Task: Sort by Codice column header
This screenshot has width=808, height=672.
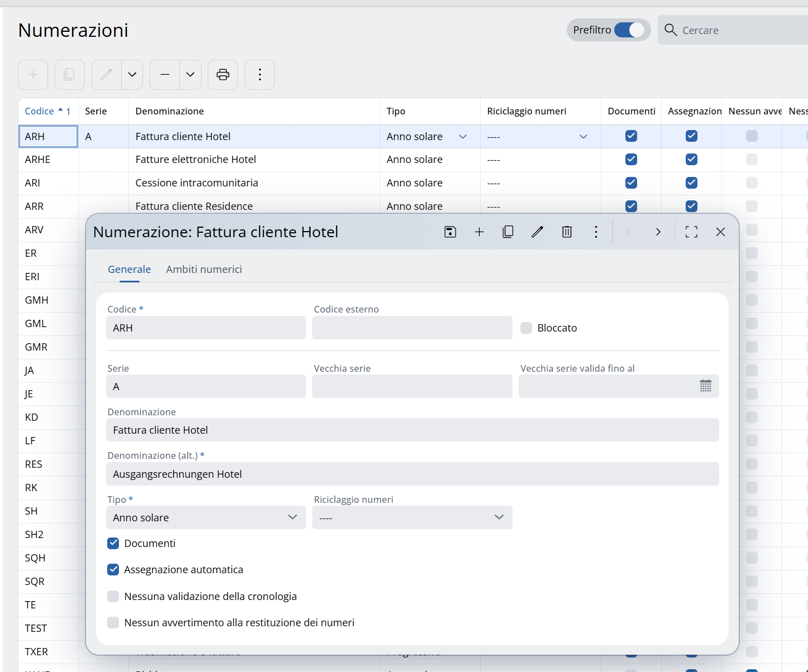Action: (40, 111)
